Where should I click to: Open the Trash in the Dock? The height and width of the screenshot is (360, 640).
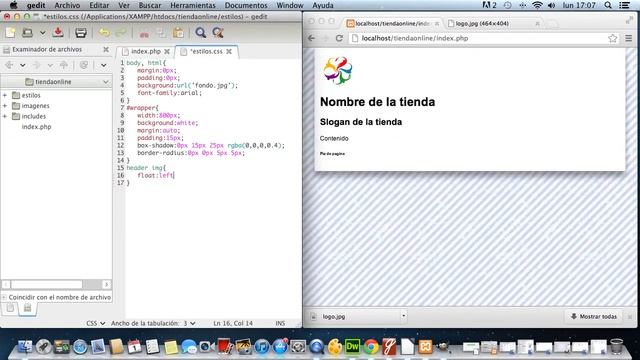(616, 347)
